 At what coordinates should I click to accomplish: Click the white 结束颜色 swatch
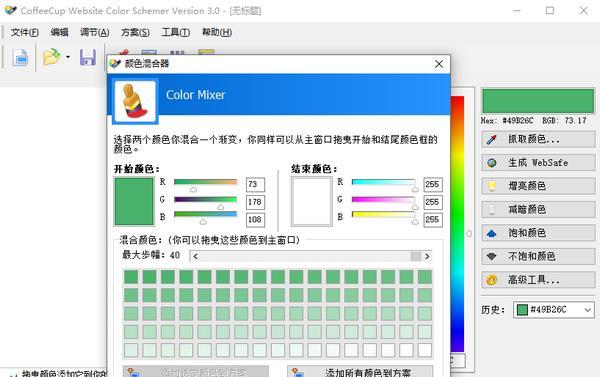click(x=311, y=201)
